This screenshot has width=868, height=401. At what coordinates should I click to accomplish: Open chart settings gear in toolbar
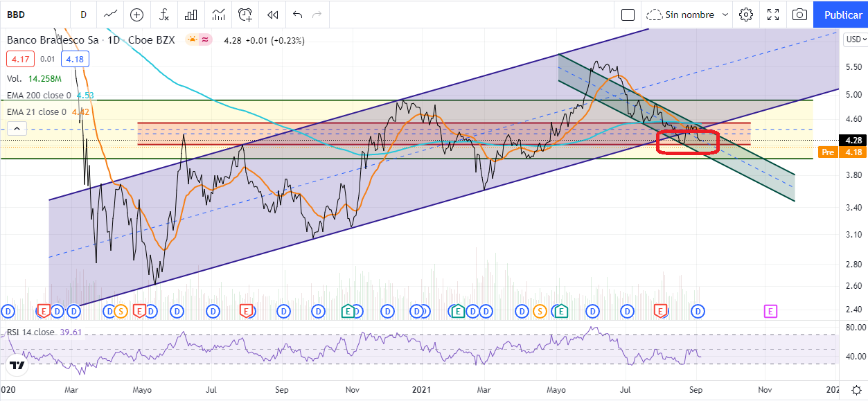click(746, 15)
